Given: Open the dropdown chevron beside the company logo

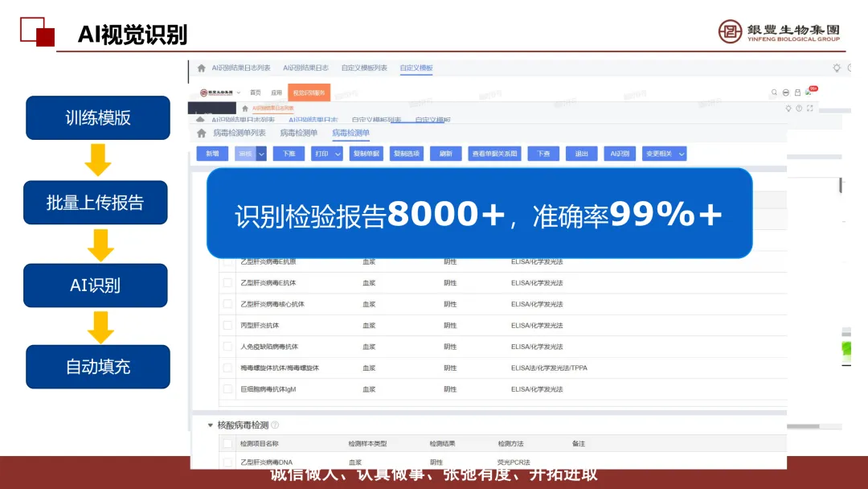Looking at the screenshot, I should 239,92.
